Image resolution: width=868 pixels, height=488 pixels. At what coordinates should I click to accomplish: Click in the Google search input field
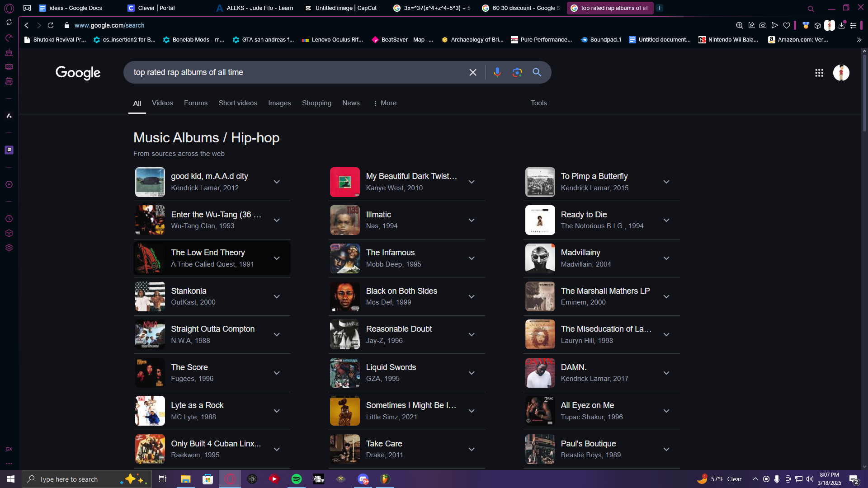[298, 72]
